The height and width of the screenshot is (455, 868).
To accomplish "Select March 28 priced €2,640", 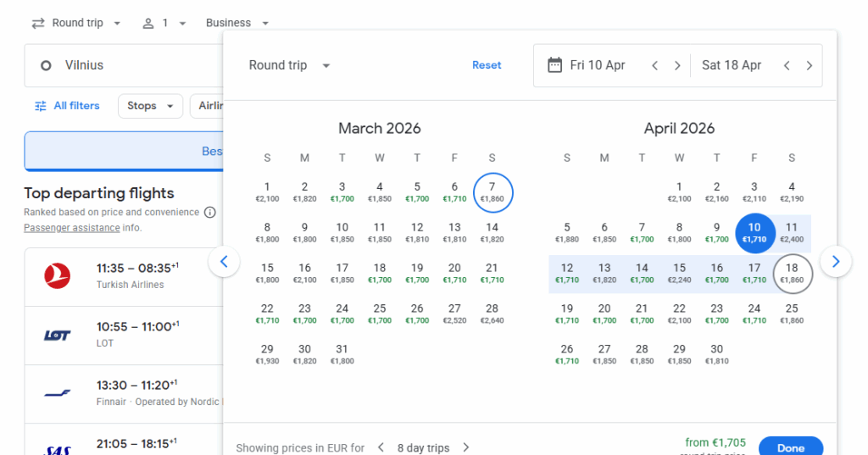I will click(x=492, y=314).
